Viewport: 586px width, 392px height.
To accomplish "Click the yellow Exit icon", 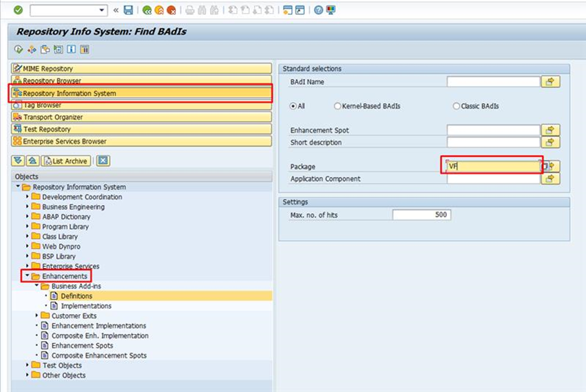I will pyautogui.click(x=159, y=10).
